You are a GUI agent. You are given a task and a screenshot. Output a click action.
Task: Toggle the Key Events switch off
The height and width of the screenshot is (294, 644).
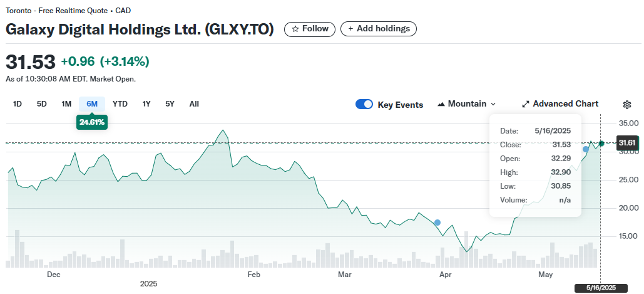tap(364, 104)
